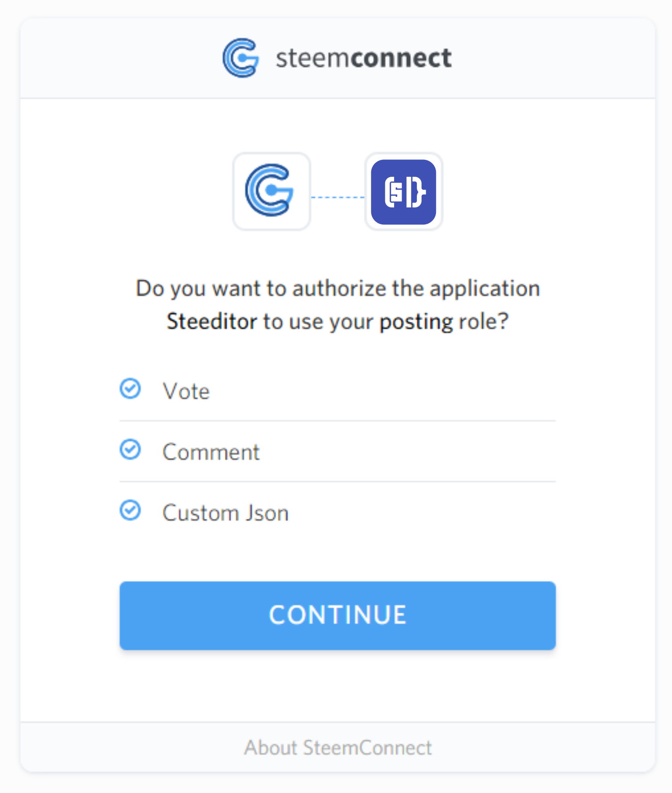Click the authorization question's first line

(338, 289)
